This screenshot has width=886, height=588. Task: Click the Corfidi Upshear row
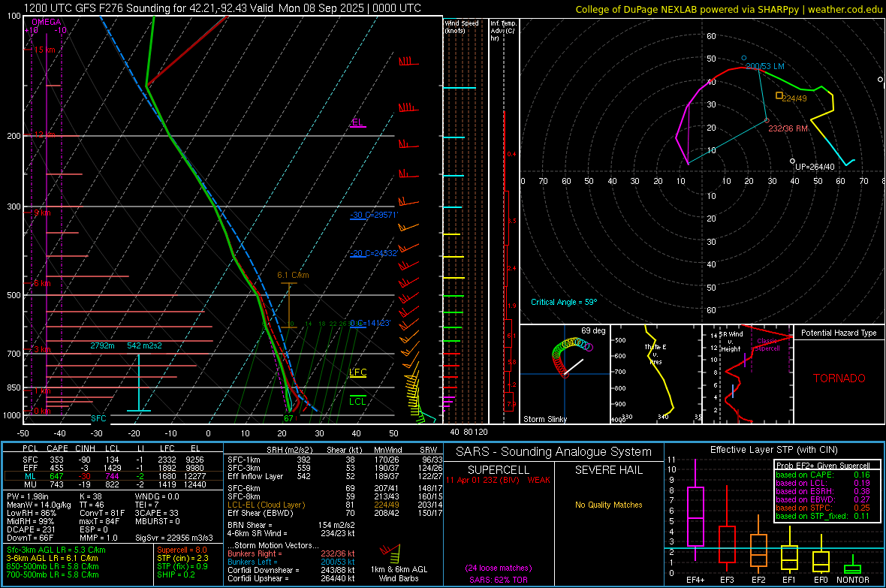coord(291,578)
